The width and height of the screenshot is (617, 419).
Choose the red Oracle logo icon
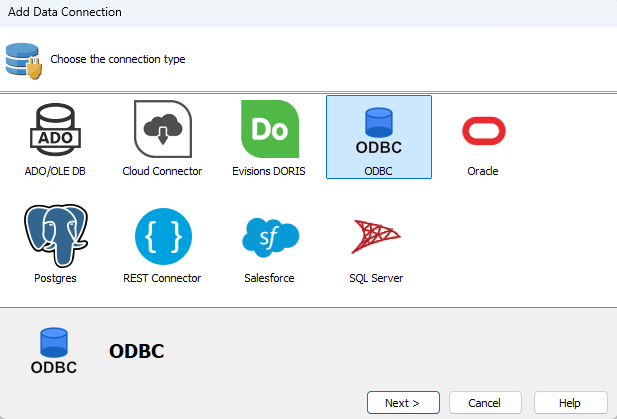(483, 130)
